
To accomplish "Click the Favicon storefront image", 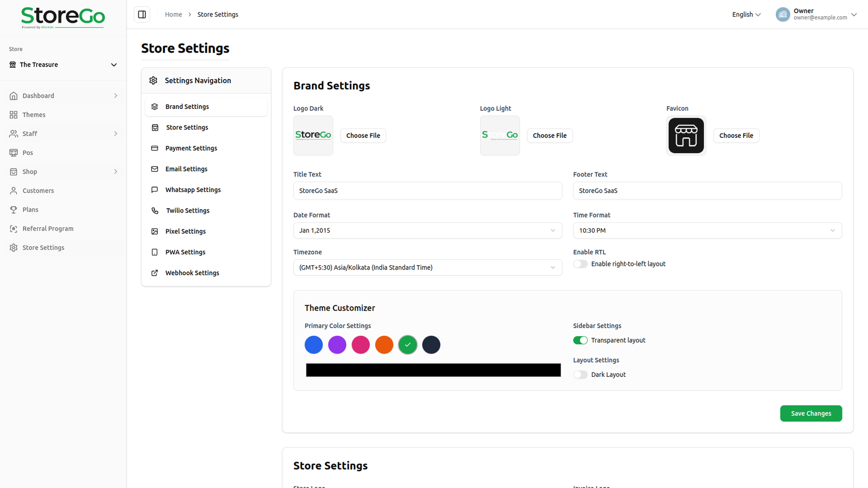I will point(686,136).
